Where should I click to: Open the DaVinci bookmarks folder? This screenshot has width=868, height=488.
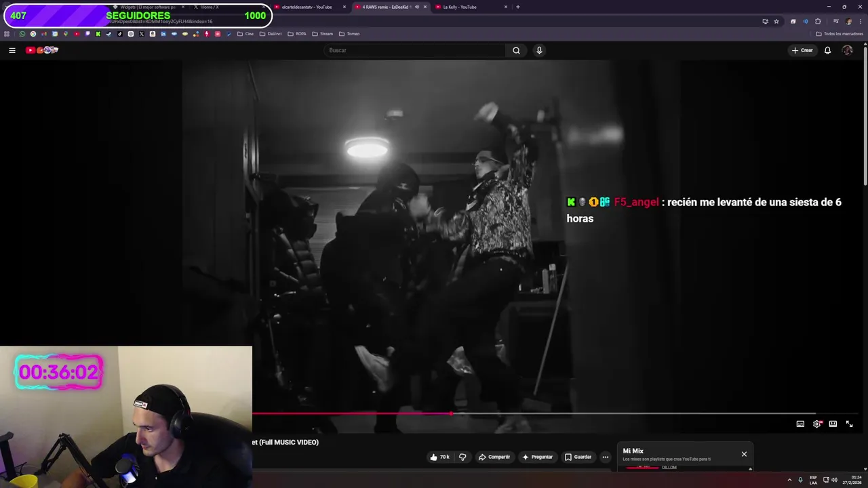tap(271, 34)
